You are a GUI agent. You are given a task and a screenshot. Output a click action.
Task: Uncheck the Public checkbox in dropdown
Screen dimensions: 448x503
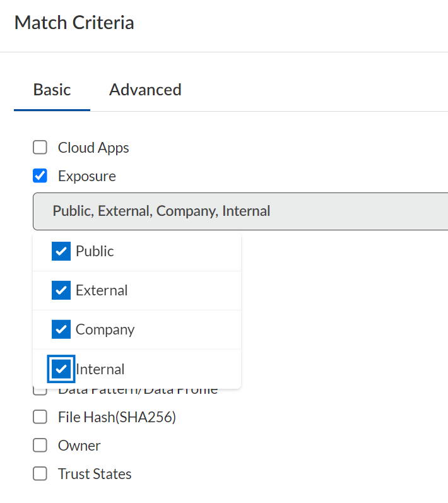pyautogui.click(x=61, y=251)
